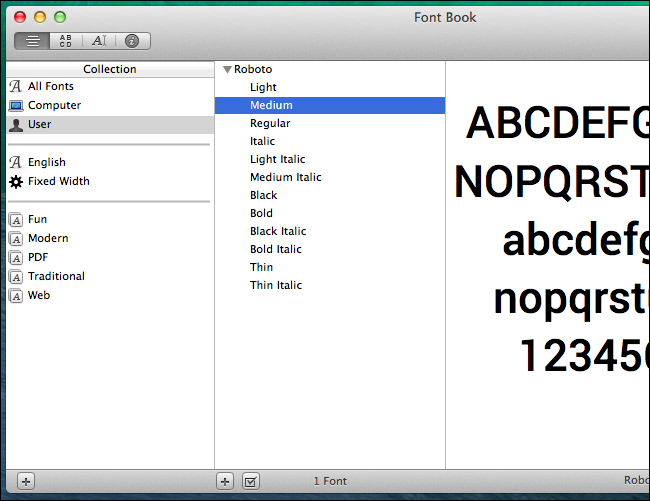Open the Web collection
This screenshot has height=501, width=650.
pos(110,295)
